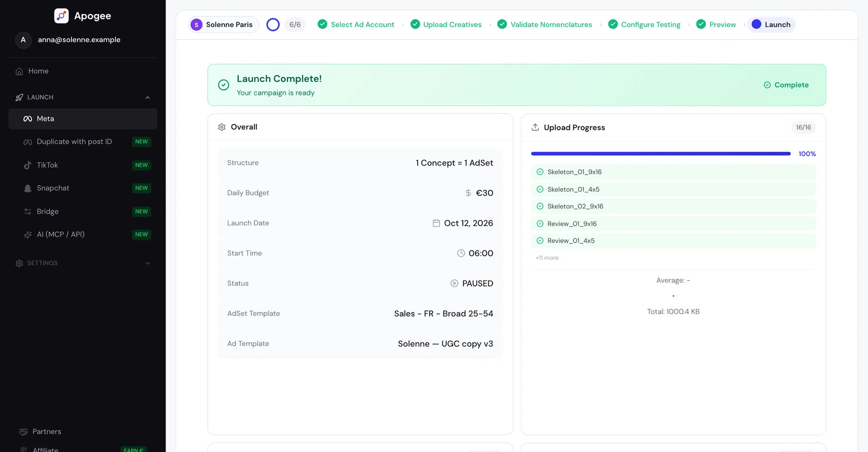Image resolution: width=868 pixels, height=452 pixels.
Task: Go to the Select Ad Account step
Action: (356, 25)
